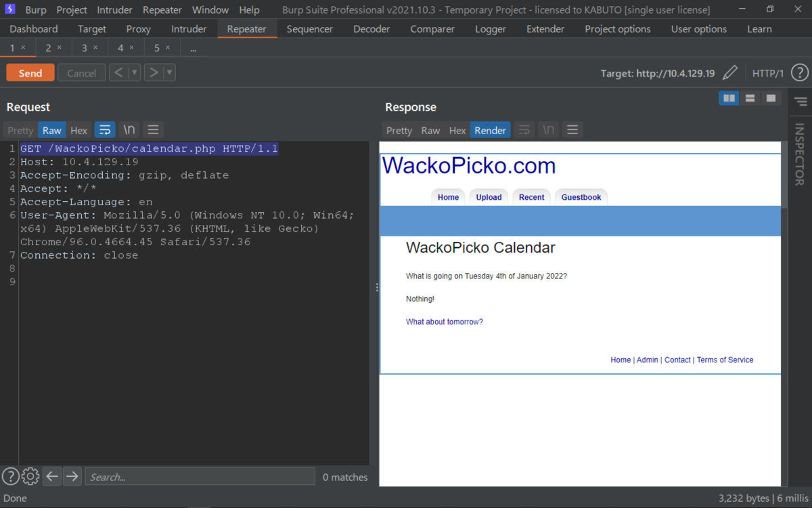The image size is (812, 508).
Task: Close Repeater tab 5
Action: tap(168, 47)
